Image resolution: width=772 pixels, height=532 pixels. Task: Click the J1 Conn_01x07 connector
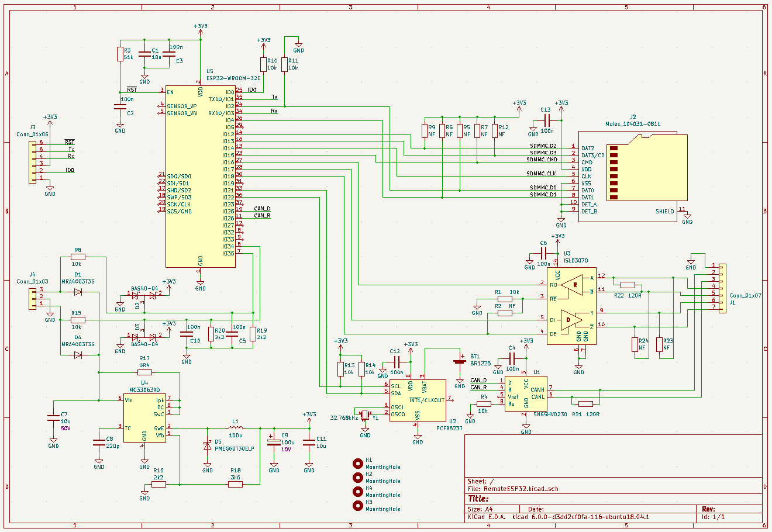pyautogui.click(x=722, y=287)
